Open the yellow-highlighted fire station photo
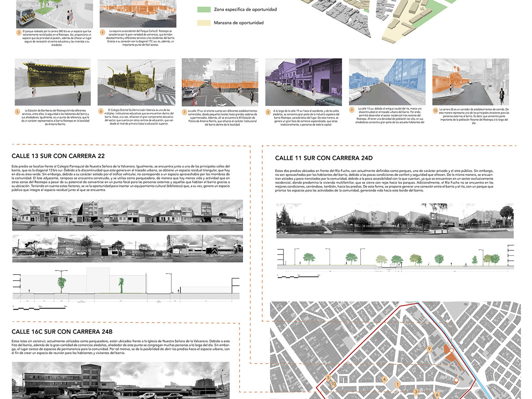532x399 pixels. pos(53,82)
